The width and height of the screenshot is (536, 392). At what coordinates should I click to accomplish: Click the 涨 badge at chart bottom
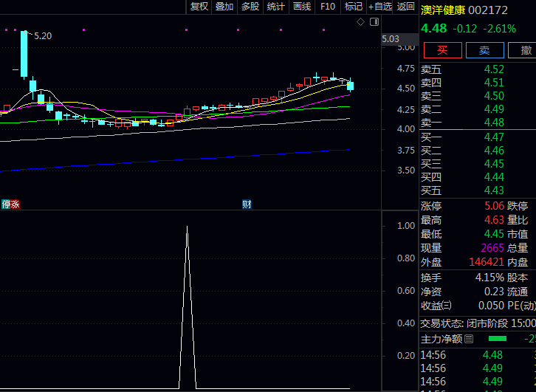15,204
